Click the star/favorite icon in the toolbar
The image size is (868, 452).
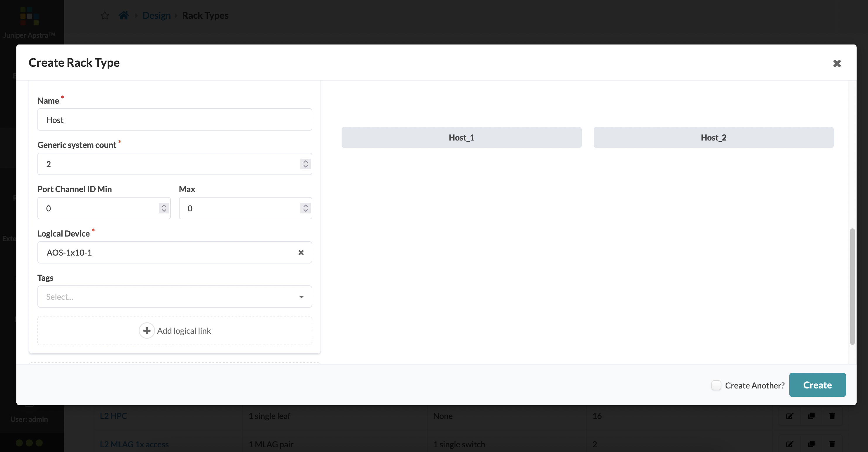(104, 16)
